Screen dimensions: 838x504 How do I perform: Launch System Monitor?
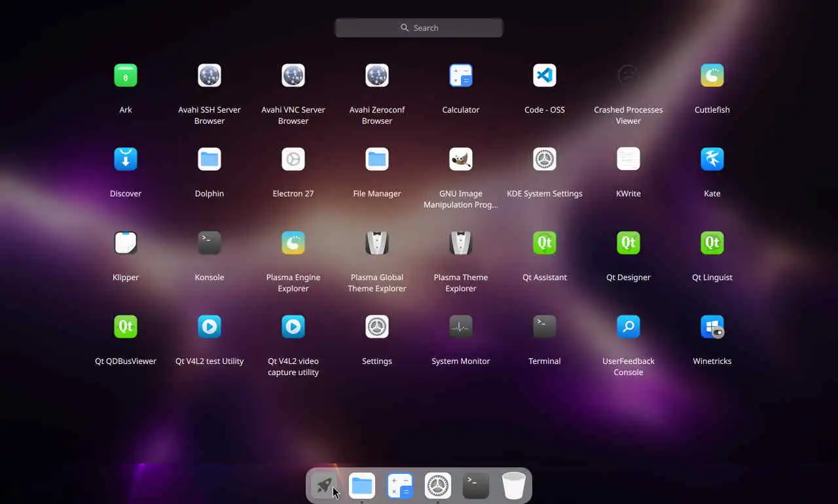pyautogui.click(x=461, y=327)
